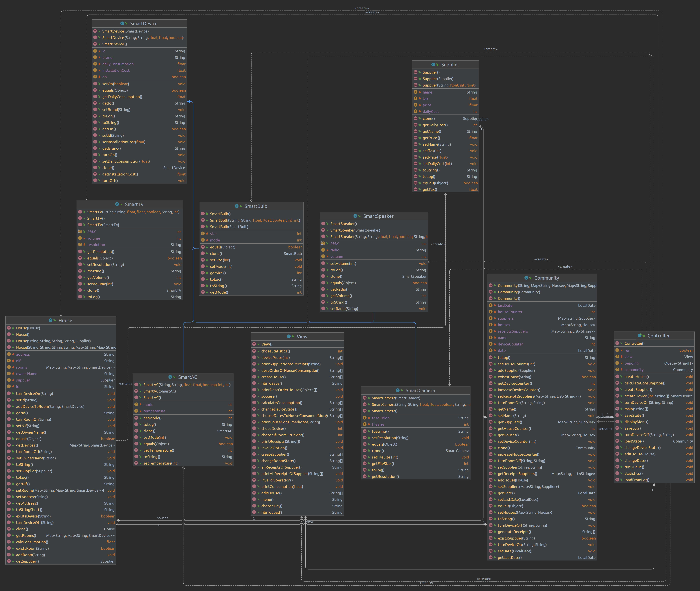Image resolution: width=700 pixels, height=591 pixels.
Task: Select the SmartTV class title
Action: pyautogui.click(x=134, y=204)
